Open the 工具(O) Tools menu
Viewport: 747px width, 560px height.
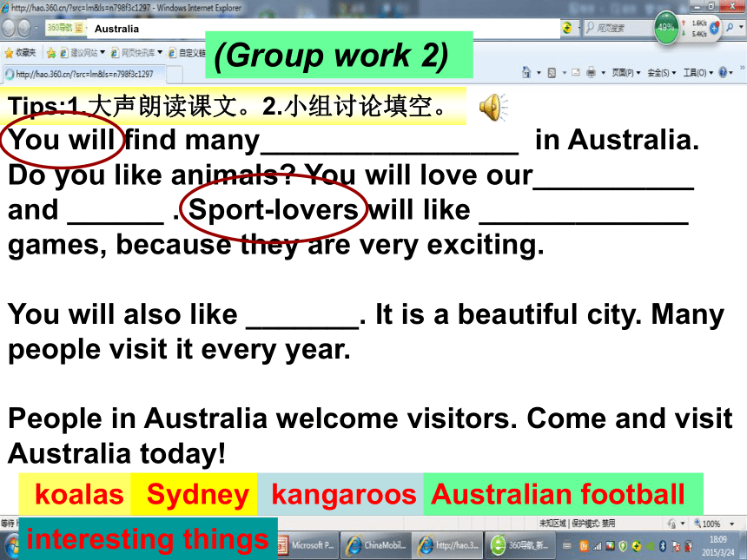click(698, 73)
